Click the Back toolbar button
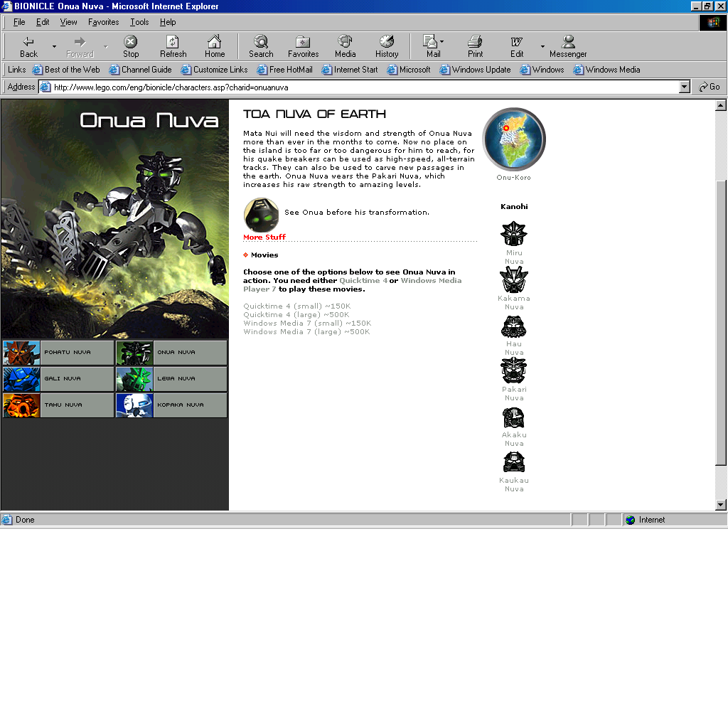Screen dimensions: 728x711 pyautogui.click(x=28, y=46)
